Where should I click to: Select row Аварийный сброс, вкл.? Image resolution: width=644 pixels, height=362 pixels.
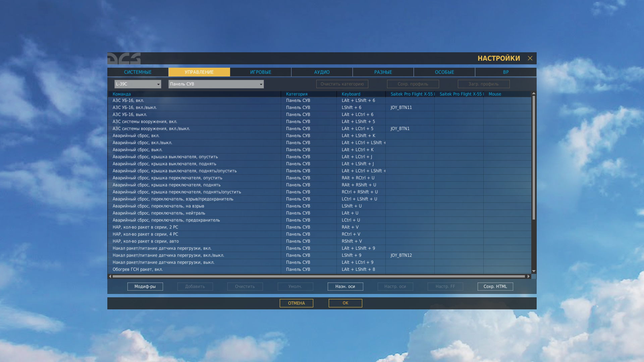[319, 136]
